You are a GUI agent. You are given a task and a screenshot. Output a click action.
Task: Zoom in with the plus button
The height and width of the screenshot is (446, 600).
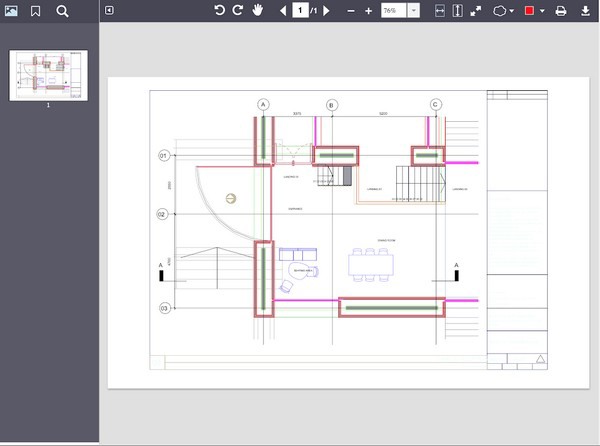click(369, 11)
